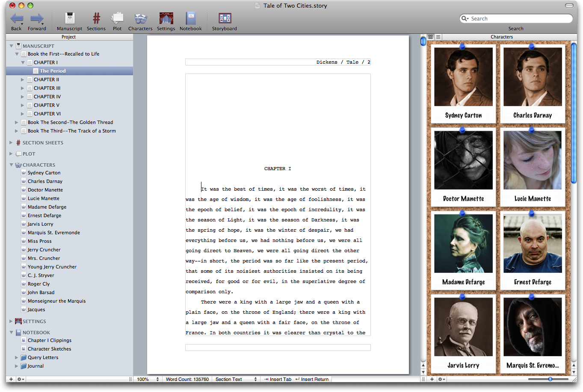This screenshot has width=583, height=392.
Task: Click the Marquis St. Evremonde character card
Action: pos(533,333)
